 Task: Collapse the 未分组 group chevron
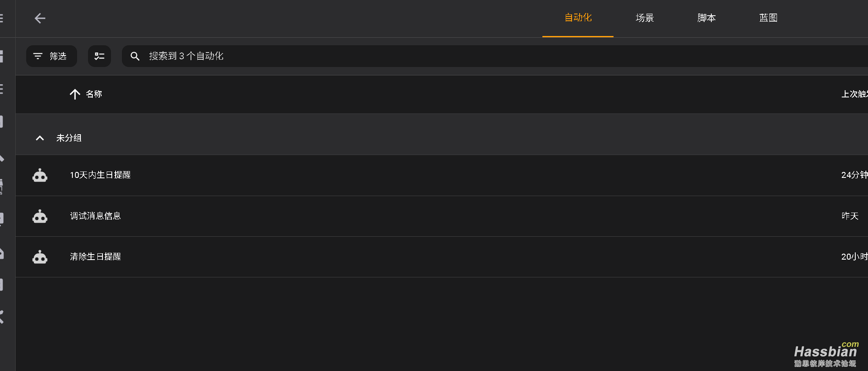click(40, 138)
